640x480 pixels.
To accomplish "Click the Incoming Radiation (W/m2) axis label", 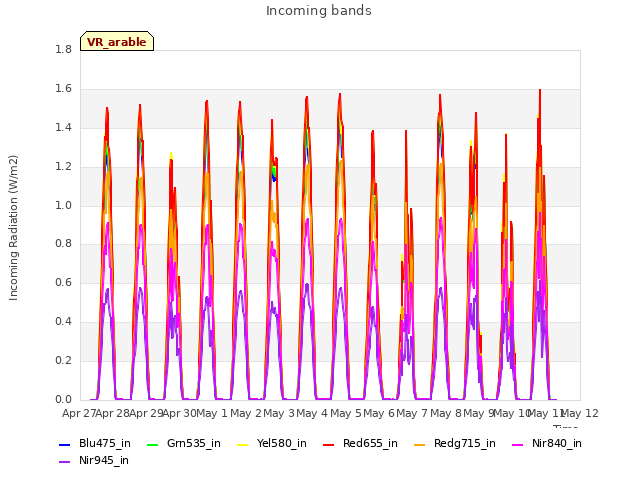I will (x=13, y=228).
